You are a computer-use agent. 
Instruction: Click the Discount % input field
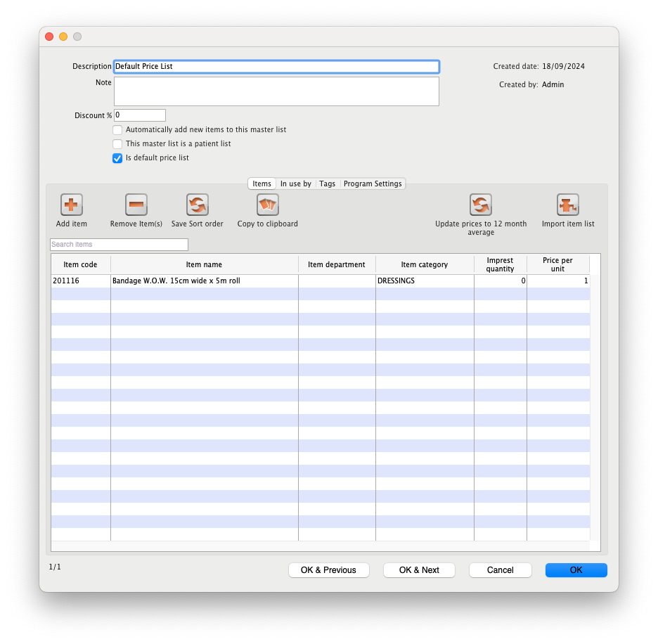tap(139, 115)
